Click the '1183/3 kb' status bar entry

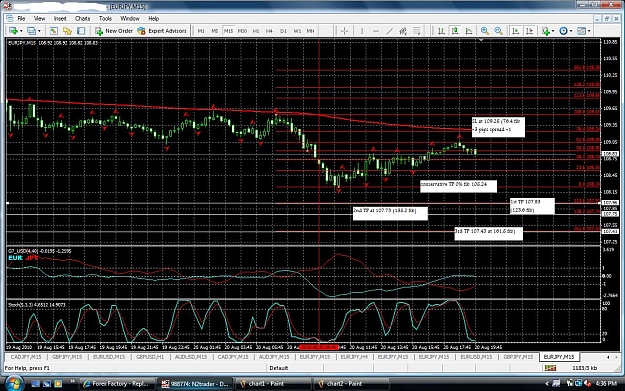[x=585, y=368]
